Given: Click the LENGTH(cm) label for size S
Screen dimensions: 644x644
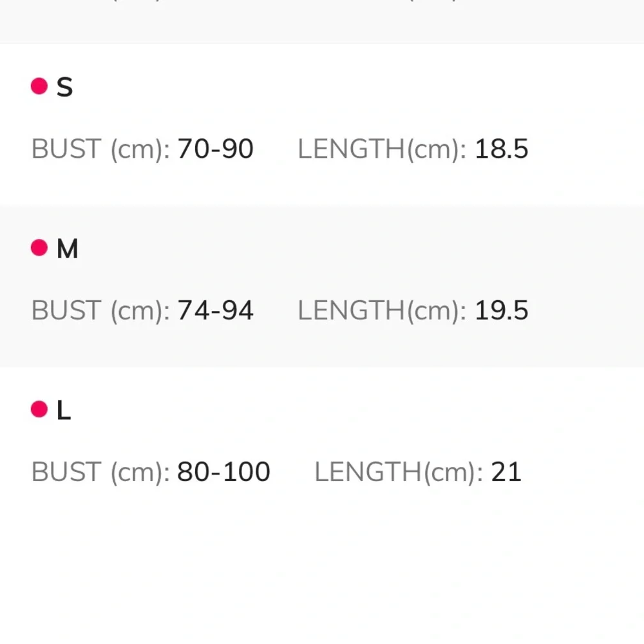Looking at the screenshot, I should coord(382,149).
